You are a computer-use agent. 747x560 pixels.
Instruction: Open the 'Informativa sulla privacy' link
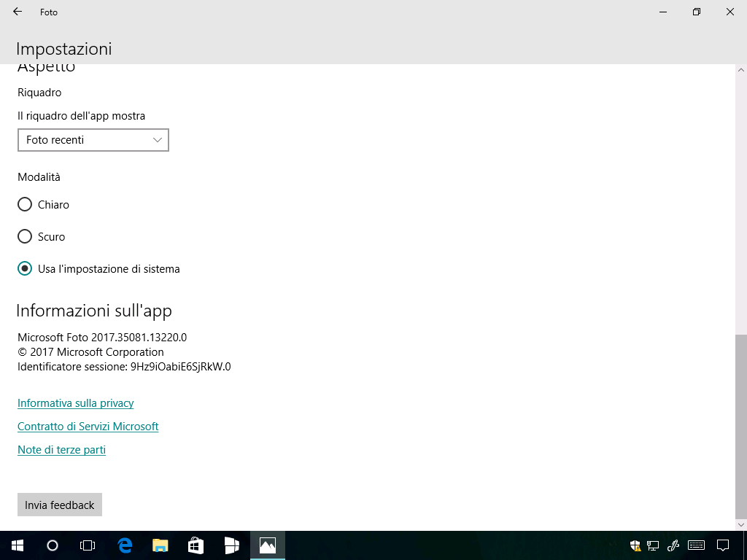76,403
